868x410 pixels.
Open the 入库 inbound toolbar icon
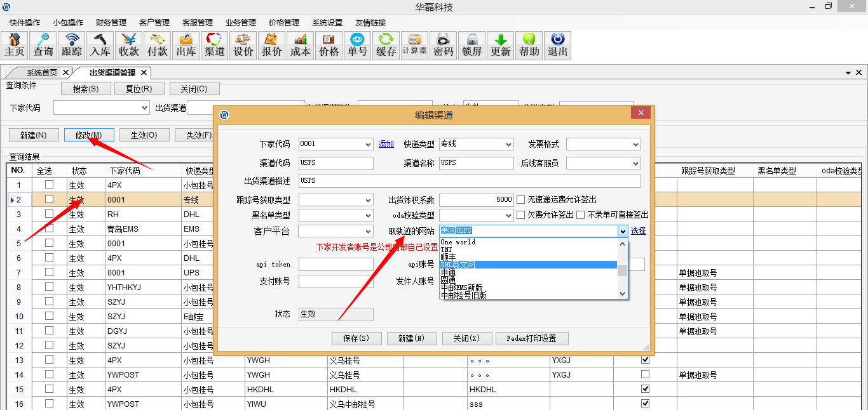tap(100, 46)
